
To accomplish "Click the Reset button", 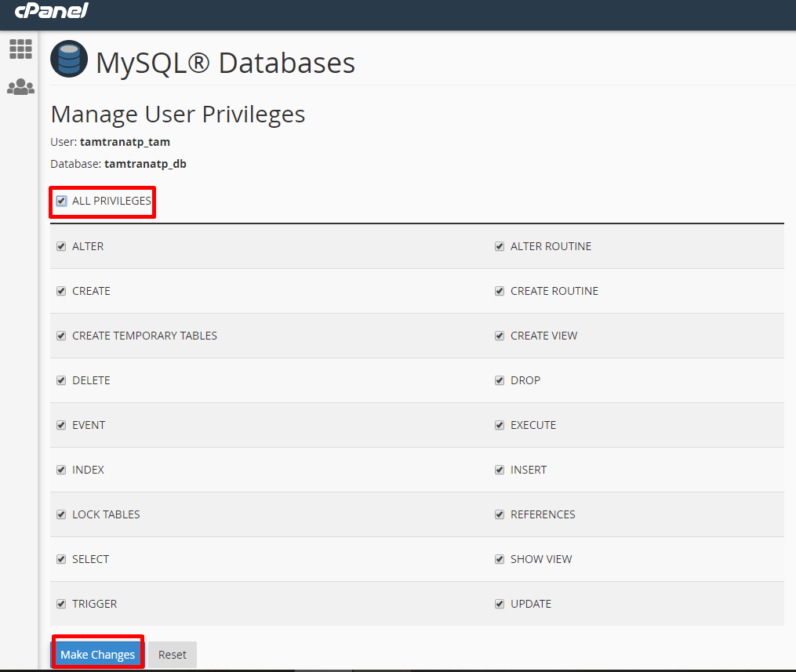I will tap(173, 654).
